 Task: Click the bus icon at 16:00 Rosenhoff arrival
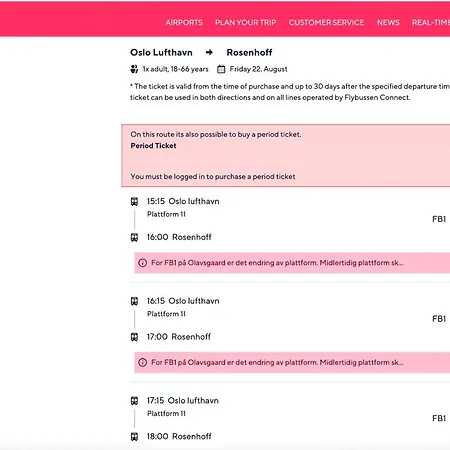pos(134,237)
